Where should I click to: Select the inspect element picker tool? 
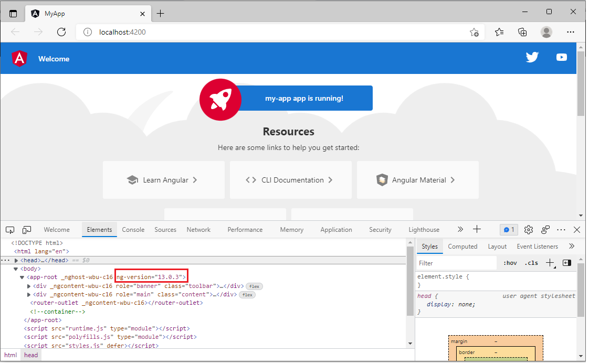pyautogui.click(x=10, y=231)
